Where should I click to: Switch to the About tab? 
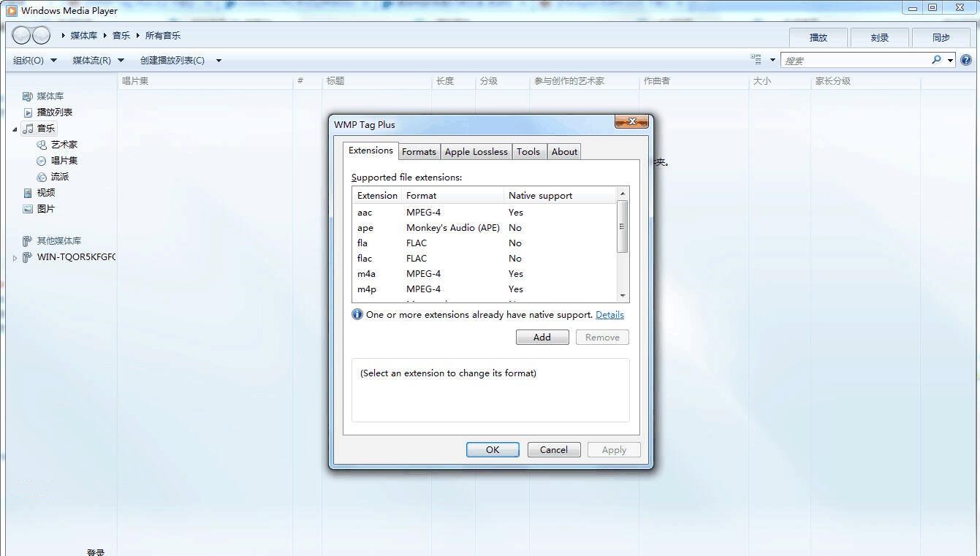[564, 152]
